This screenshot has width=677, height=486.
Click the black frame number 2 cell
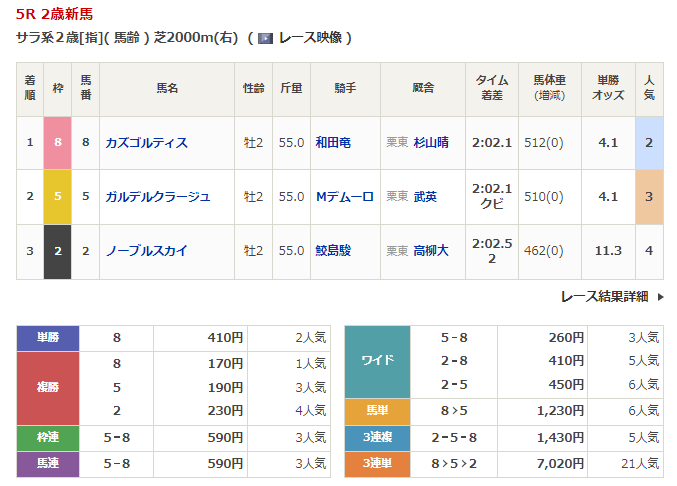(58, 251)
